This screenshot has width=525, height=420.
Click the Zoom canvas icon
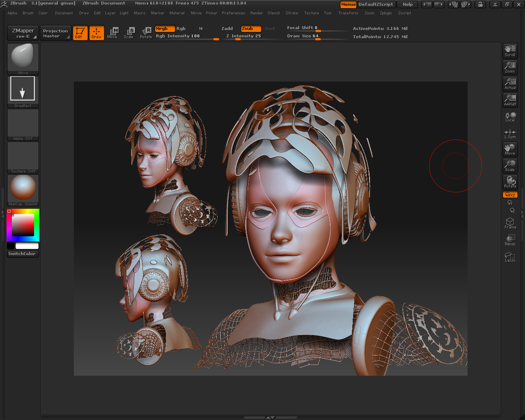point(510,67)
